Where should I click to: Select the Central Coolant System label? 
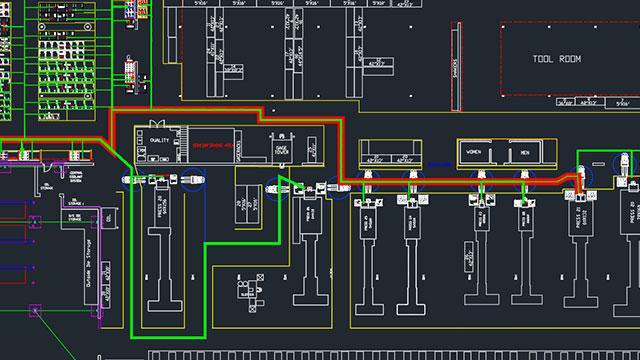click(75, 177)
